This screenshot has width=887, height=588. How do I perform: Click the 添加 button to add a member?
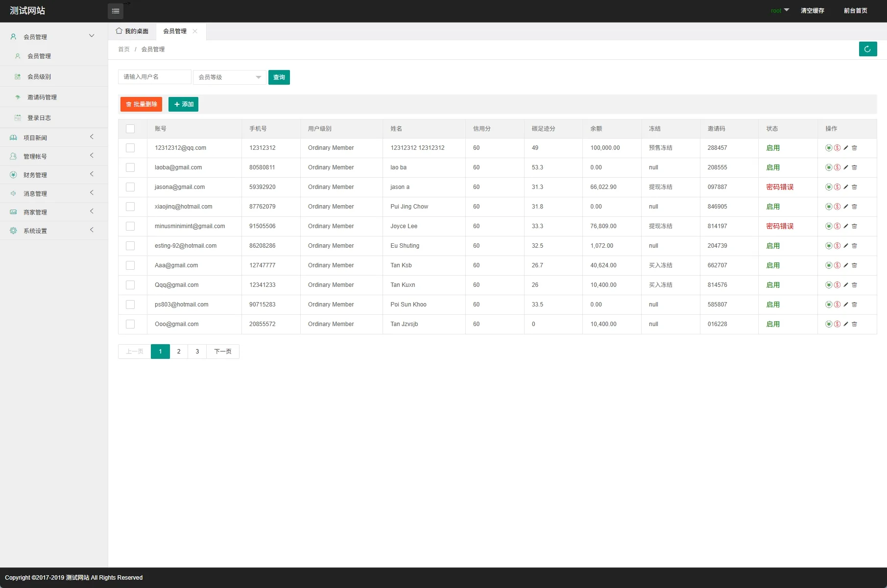click(x=183, y=104)
